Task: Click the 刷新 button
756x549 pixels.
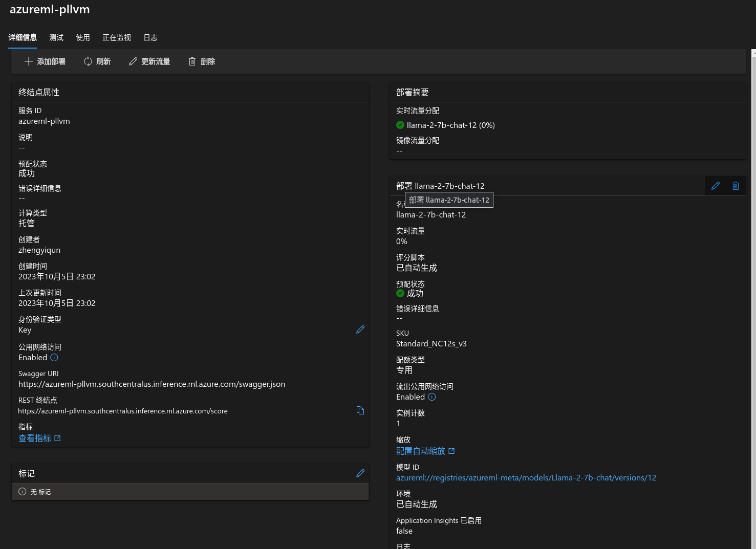Action: click(x=97, y=61)
